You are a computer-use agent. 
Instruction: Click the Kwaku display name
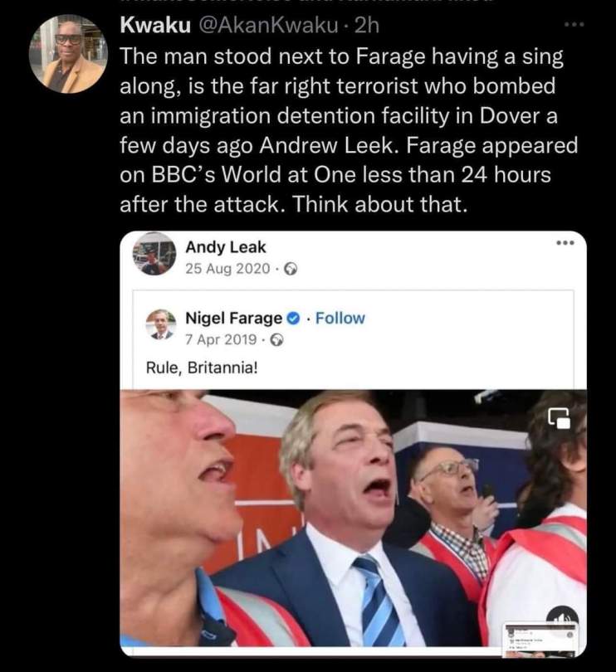(x=152, y=26)
